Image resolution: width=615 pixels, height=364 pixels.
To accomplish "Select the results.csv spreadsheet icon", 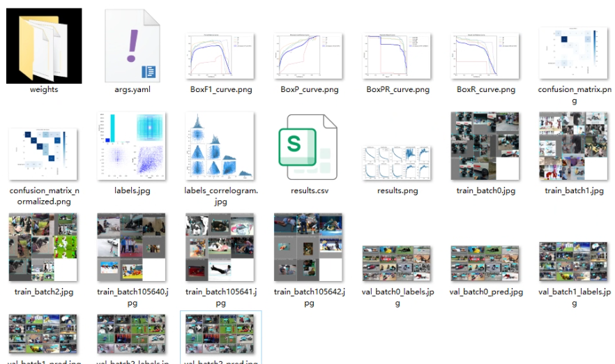I will 308,147.
